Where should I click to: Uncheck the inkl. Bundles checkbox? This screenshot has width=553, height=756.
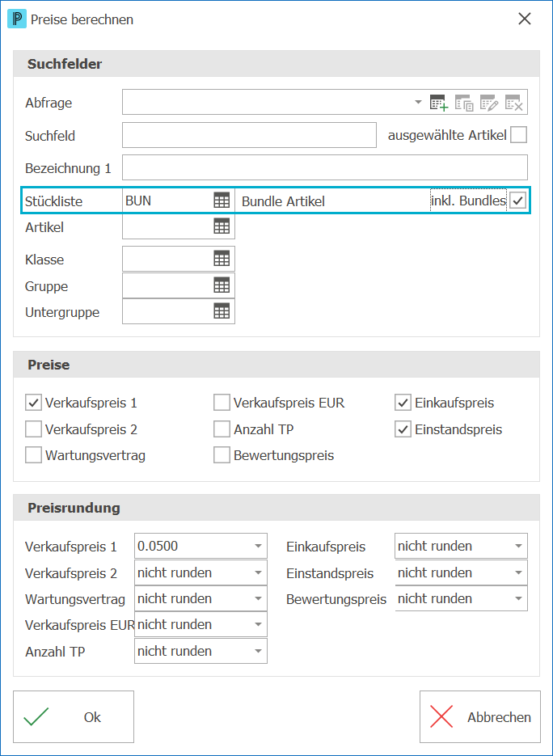point(518,201)
